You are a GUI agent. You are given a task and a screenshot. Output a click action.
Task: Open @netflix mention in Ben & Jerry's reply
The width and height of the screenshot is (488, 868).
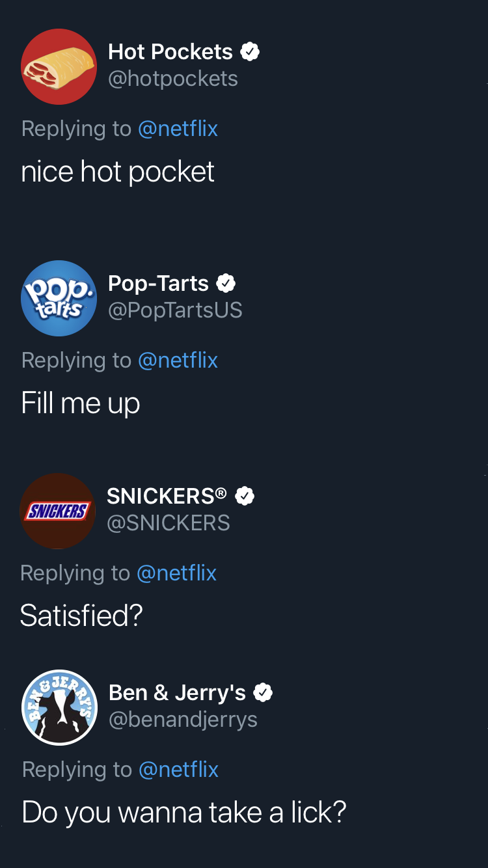point(178,769)
